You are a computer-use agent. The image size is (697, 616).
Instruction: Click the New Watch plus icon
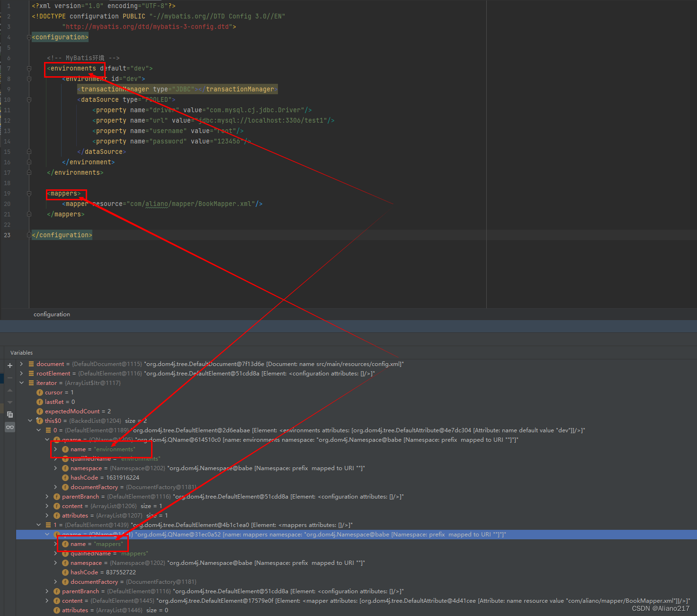pos(10,366)
